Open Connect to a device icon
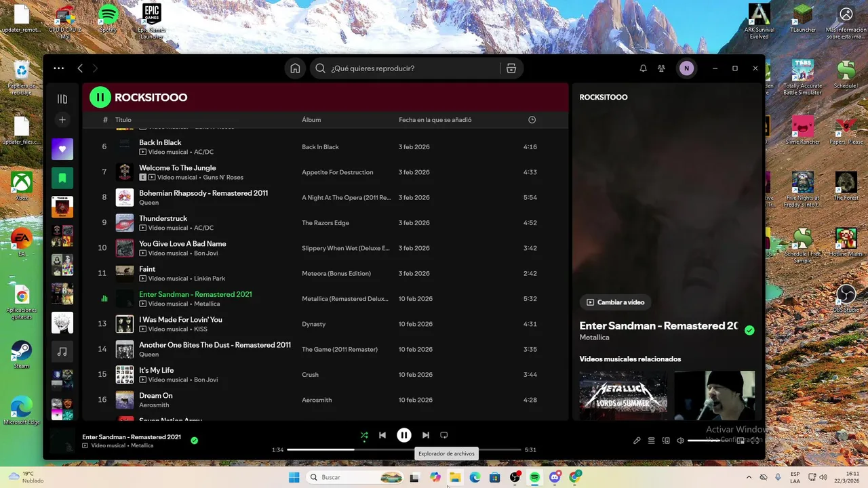 pyautogui.click(x=666, y=441)
